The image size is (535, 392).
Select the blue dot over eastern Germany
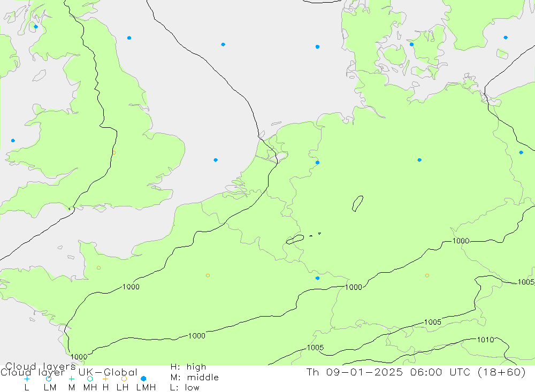click(419, 160)
